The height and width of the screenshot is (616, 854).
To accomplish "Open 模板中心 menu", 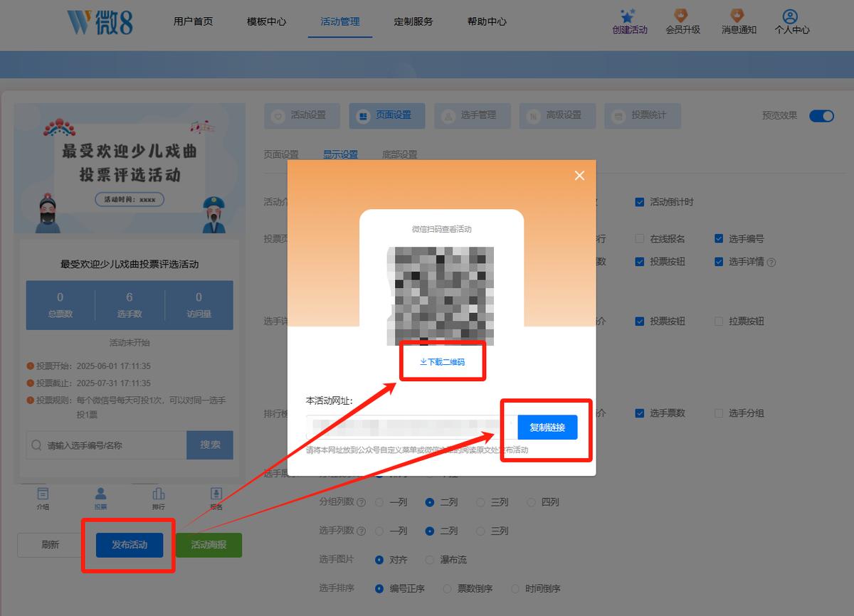I will 266,21.
